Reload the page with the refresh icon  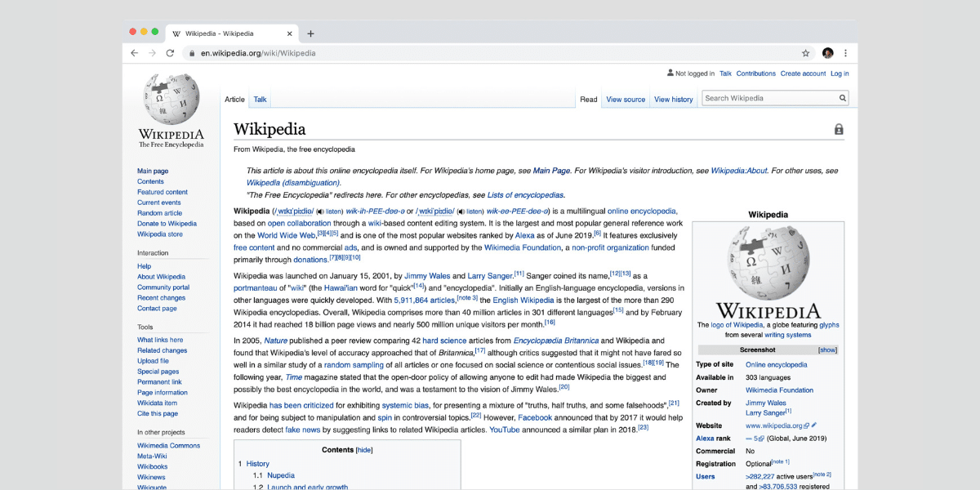(x=170, y=53)
